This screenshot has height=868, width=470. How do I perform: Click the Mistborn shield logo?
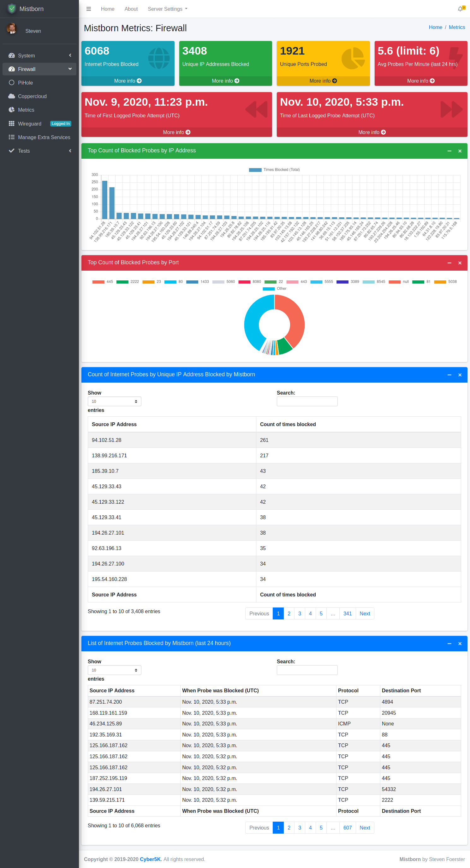point(12,9)
